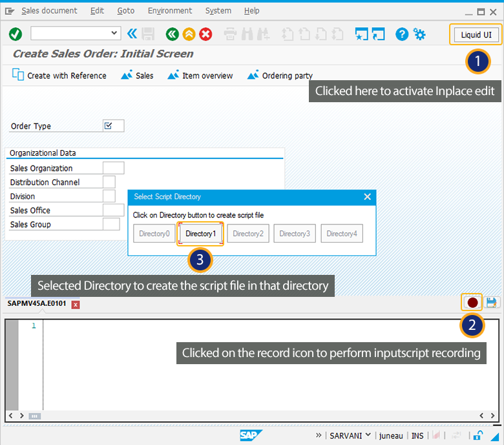Click the Generate Shortcut icon
The height and width of the screenshot is (445, 504).
378,34
